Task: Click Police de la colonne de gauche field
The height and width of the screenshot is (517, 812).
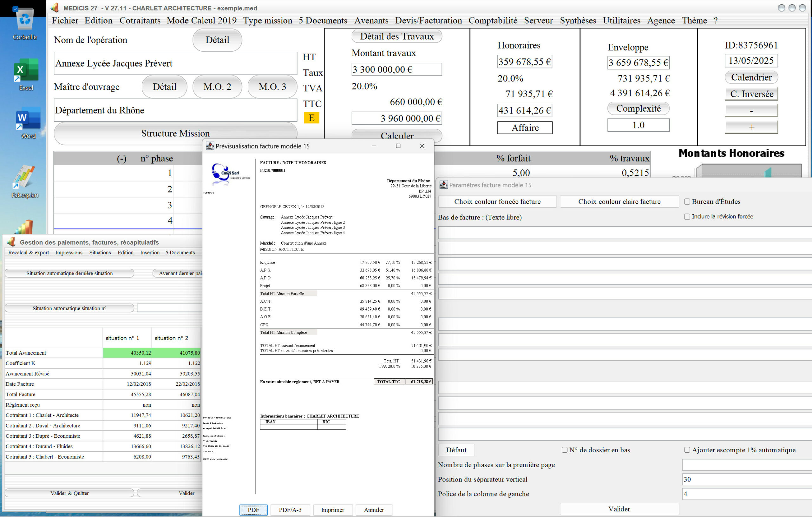Action: pos(747,494)
